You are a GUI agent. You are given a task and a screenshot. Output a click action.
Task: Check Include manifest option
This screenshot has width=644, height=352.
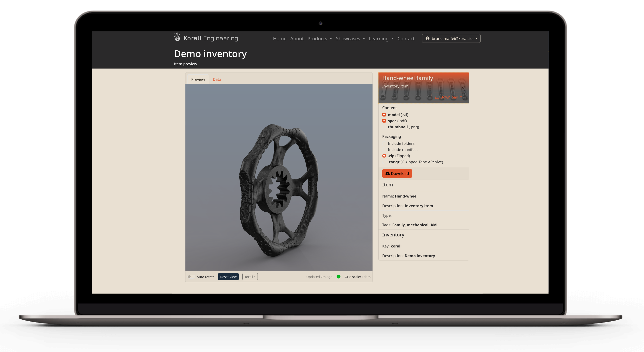pos(384,149)
